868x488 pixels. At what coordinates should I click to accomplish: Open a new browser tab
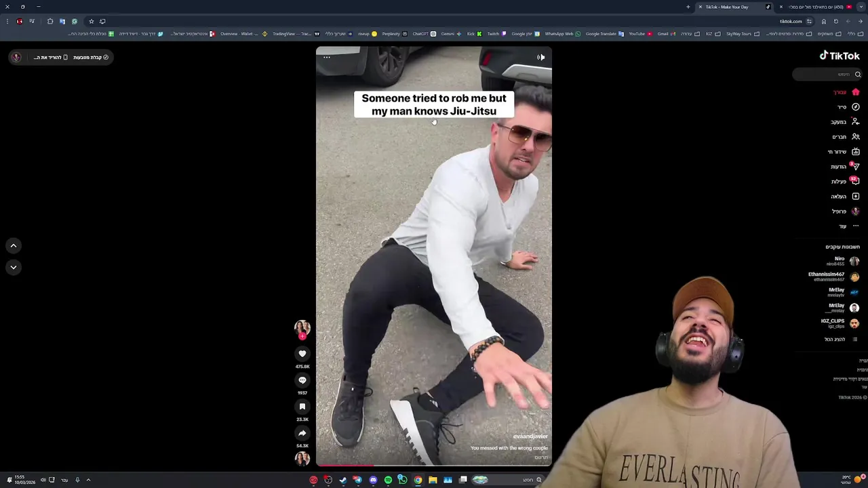[688, 7]
